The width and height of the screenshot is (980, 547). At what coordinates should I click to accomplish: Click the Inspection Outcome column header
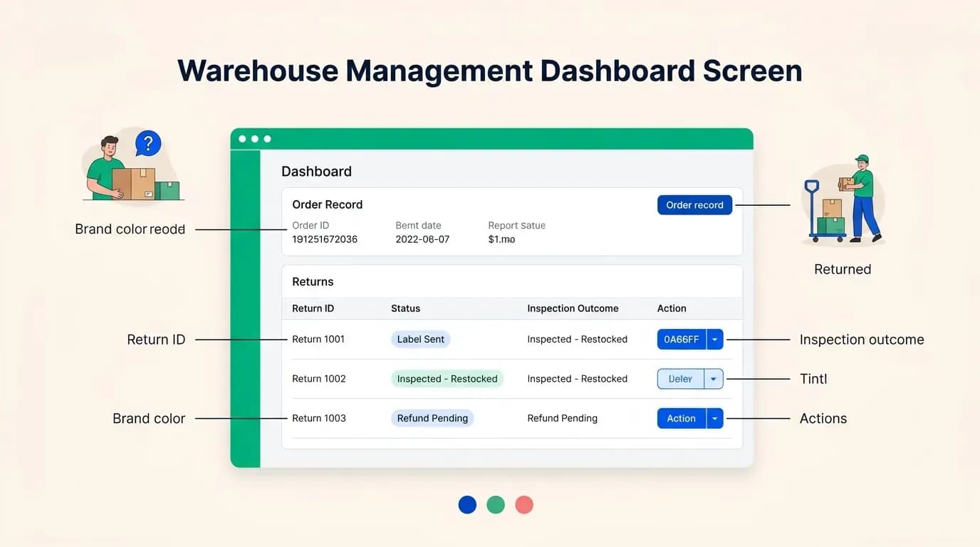coord(573,308)
